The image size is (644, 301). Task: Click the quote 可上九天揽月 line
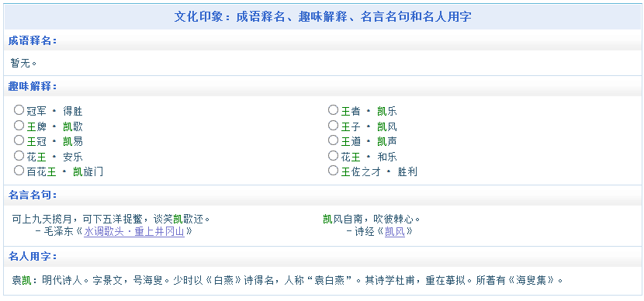pos(111,219)
